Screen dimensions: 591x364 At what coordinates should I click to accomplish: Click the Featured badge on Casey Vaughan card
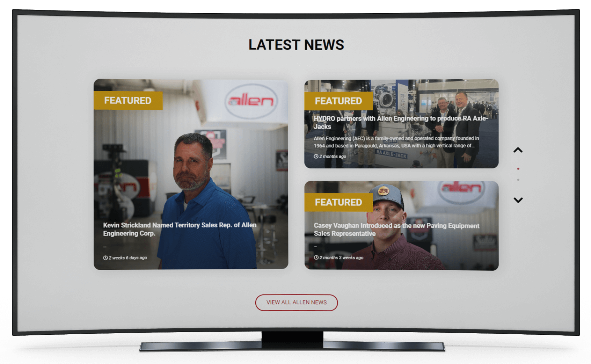(338, 202)
